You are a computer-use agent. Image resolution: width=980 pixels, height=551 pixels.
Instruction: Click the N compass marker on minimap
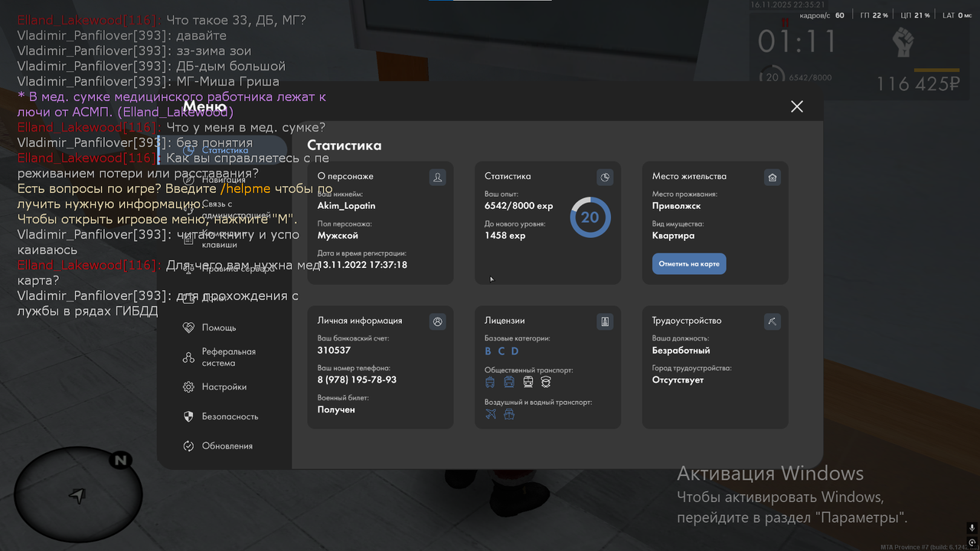[x=120, y=461]
